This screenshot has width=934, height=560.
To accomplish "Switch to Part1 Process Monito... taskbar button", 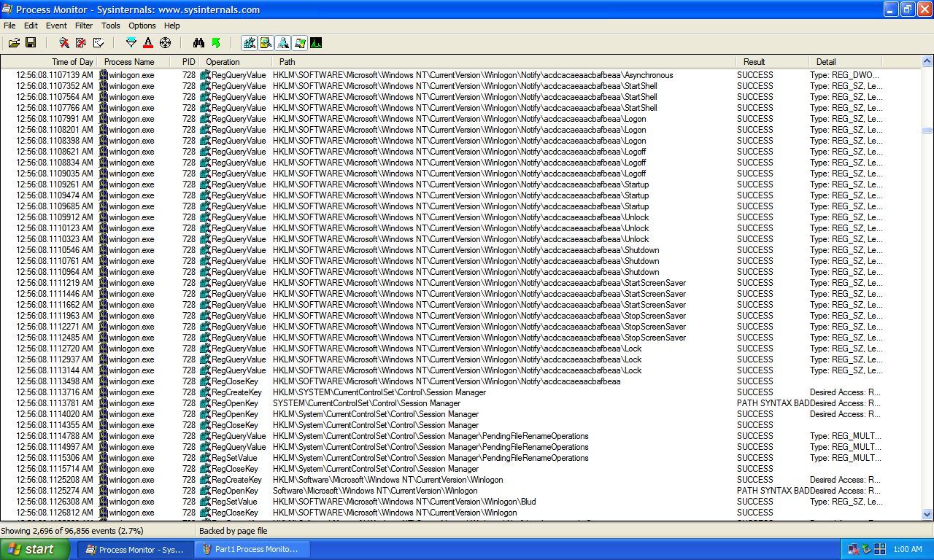I will tap(252, 549).
